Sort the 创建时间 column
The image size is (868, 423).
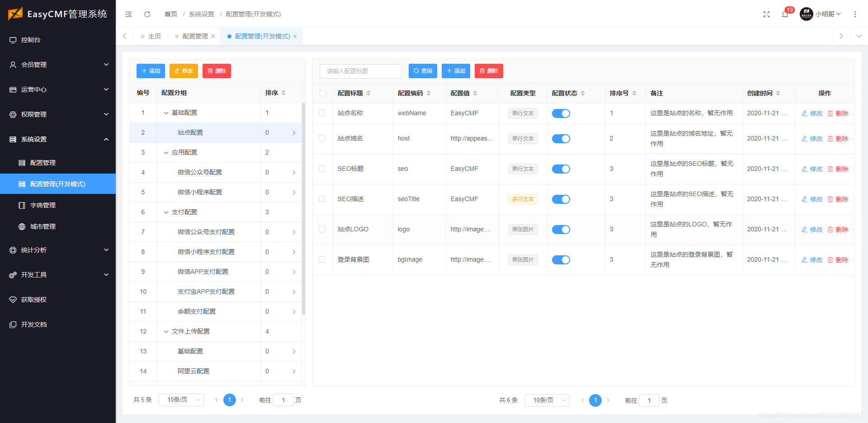(x=778, y=93)
